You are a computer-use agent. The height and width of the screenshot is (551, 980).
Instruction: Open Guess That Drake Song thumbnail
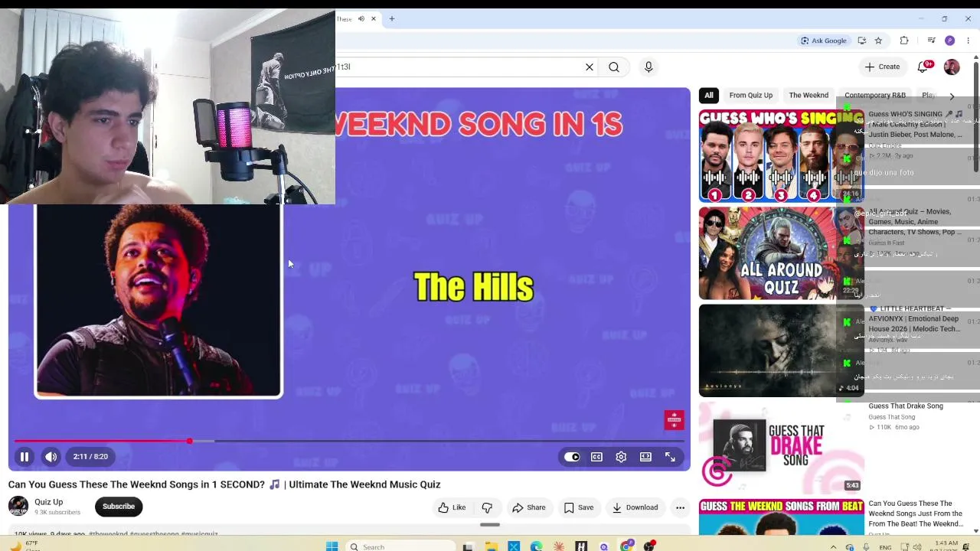click(x=781, y=448)
